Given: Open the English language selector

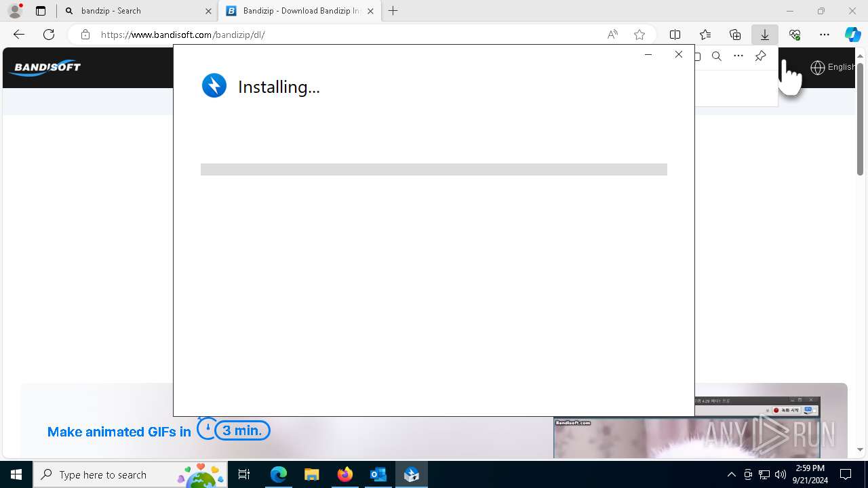Looking at the screenshot, I should 833,67.
